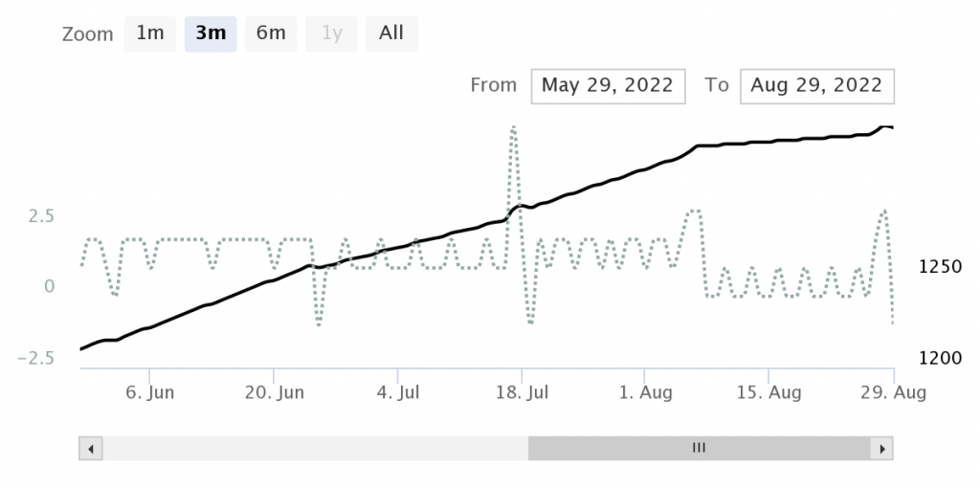Click the disabled 1y zoom button
This screenshot has height=490, width=980.
coord(331,33)
